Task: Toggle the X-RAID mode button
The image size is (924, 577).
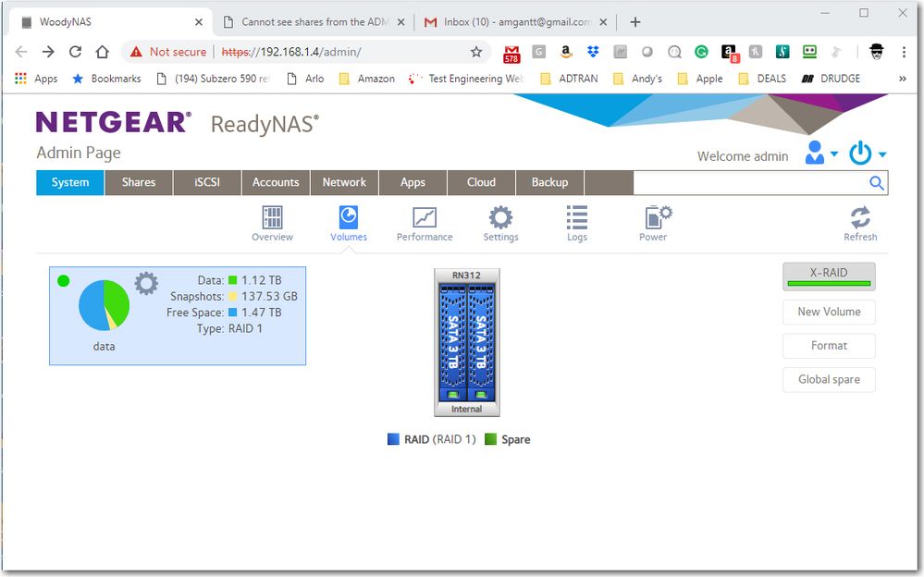Action: click(828, 274)
